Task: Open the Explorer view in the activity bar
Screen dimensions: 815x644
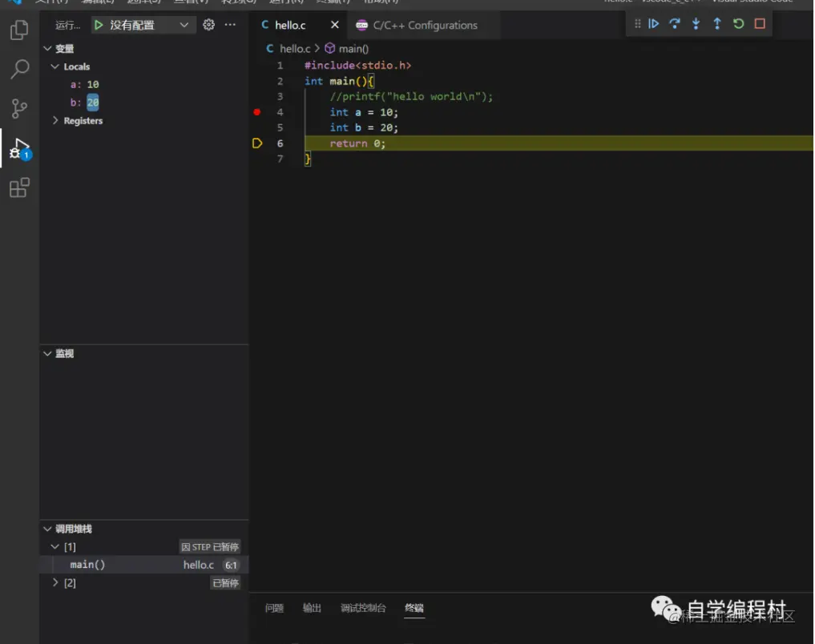Action: tap(19, 30)
